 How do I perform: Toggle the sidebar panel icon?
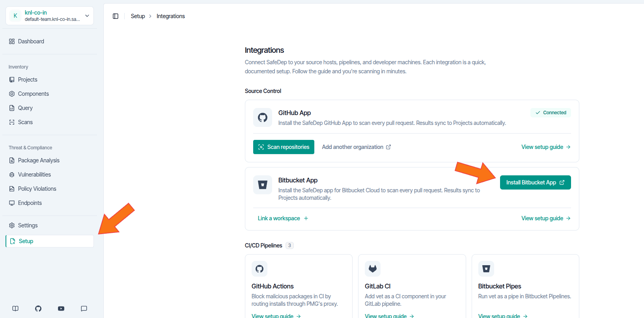[x=116, y=16]
